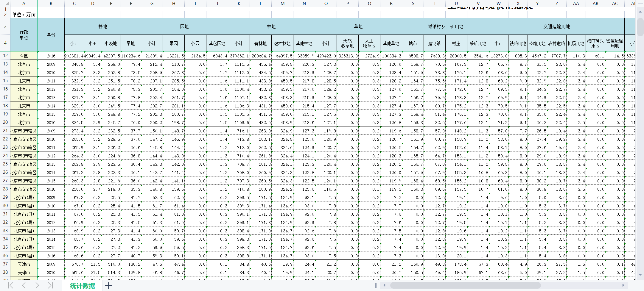Jump to the first sheet tab
The height and width of the screenshot is (291, 644).
[11, 286]
